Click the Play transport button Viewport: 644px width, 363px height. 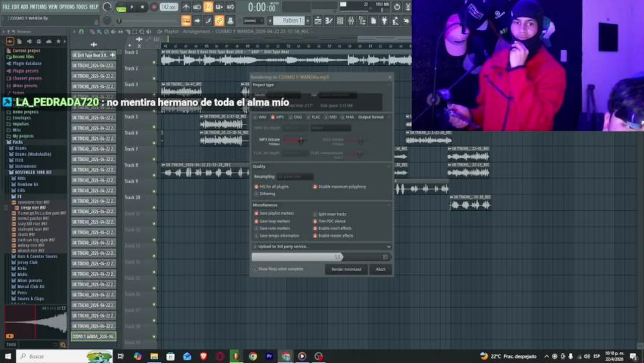pos(133,7)
